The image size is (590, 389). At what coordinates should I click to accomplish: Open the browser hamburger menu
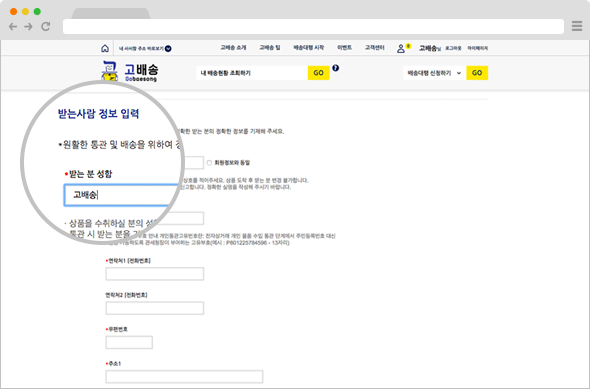coord(577,26)
